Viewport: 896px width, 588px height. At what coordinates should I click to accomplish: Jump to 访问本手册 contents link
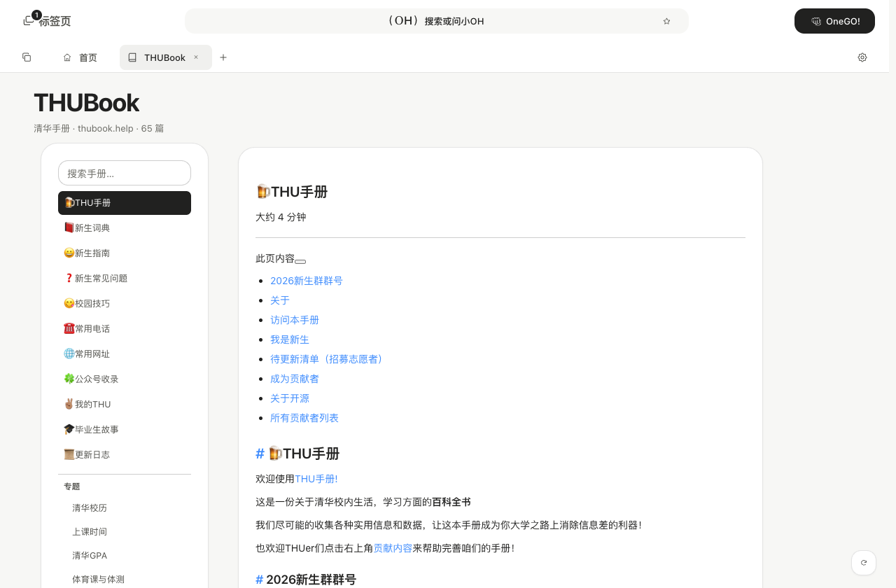click(x=295, y=320)
